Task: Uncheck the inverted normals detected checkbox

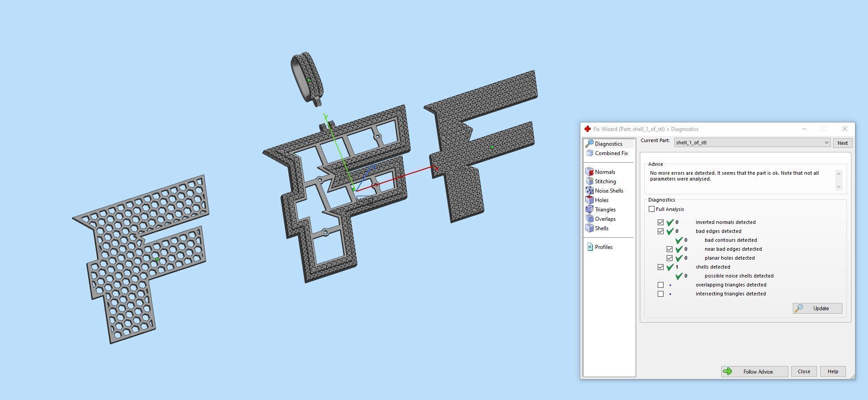Action: (x=660, y=222)
